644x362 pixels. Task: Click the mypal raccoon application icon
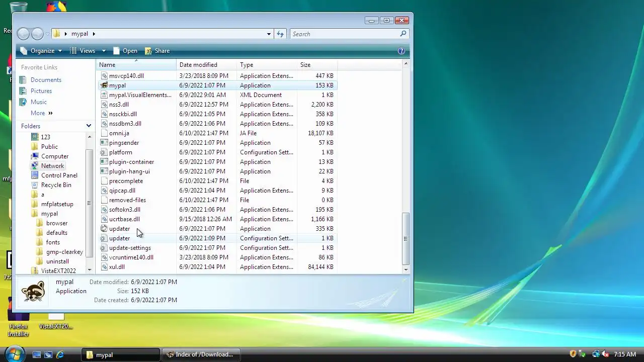(x=104, y=85)
